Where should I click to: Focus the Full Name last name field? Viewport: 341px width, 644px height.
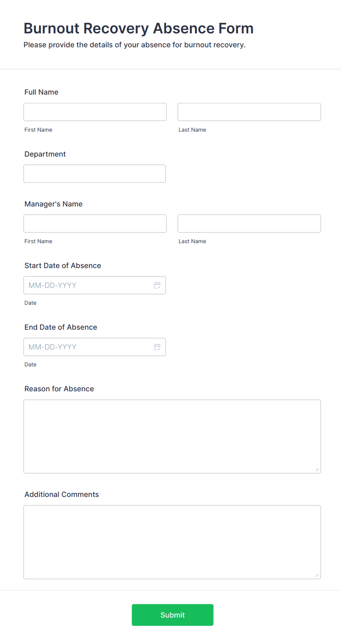249,112
